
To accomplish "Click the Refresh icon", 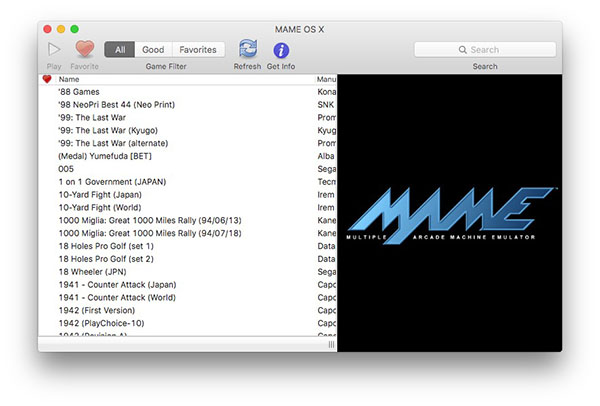I will pyautogui.click(x=247, y=49).
